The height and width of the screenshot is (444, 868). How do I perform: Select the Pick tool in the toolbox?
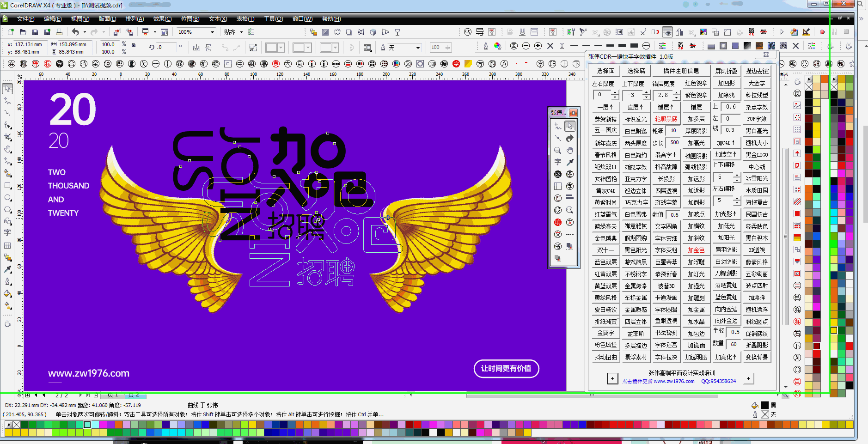tap(7, 89)
